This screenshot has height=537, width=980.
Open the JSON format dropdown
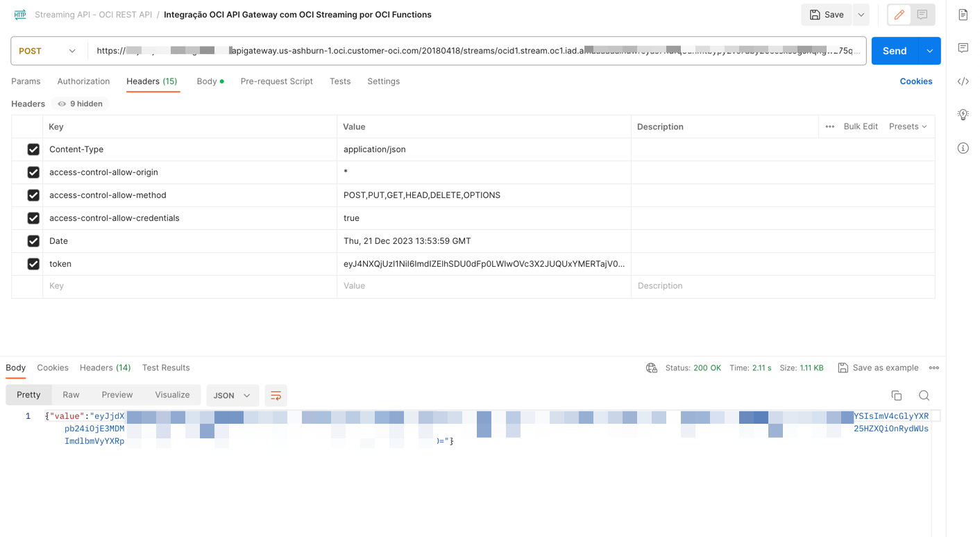[232, 395]
